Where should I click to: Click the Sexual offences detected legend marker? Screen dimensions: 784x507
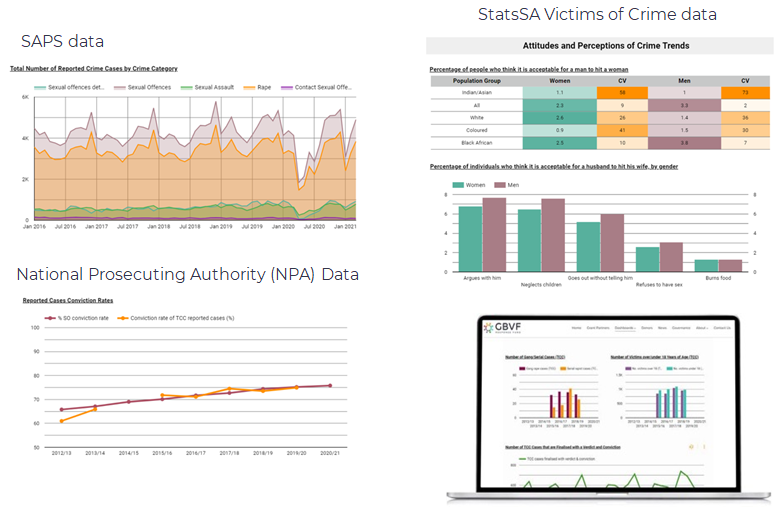[x=40, y=88]
